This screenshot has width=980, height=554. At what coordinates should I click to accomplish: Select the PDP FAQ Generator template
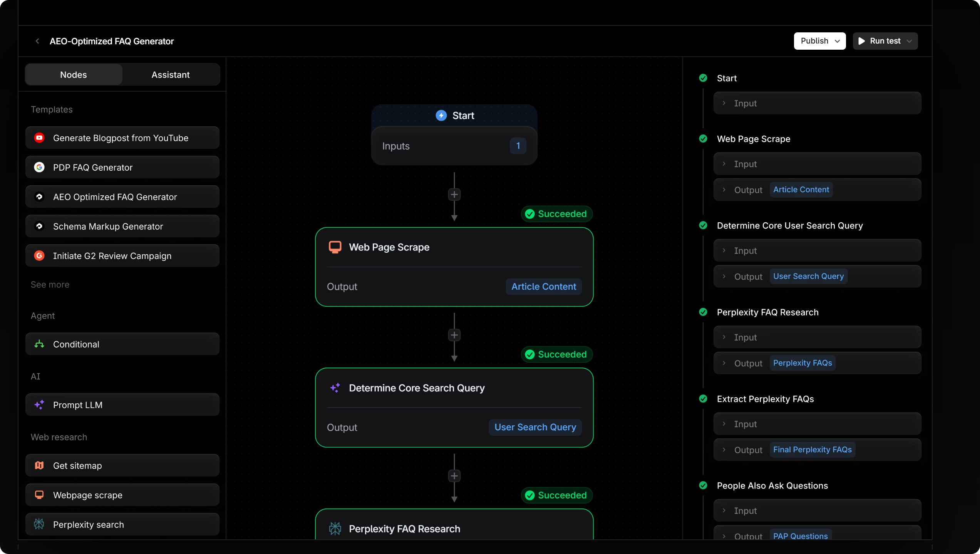pyautogui.click(x=122, y=167)
